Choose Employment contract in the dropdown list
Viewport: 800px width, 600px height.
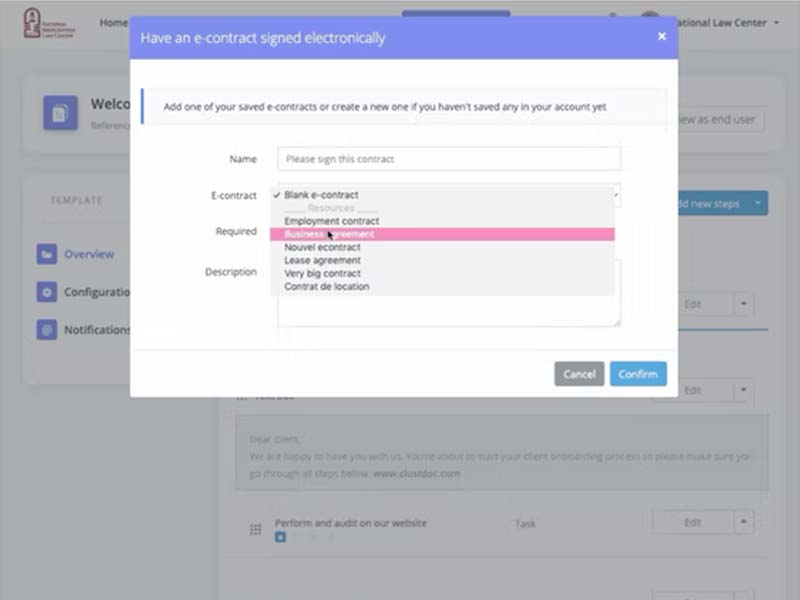(331, 221)
